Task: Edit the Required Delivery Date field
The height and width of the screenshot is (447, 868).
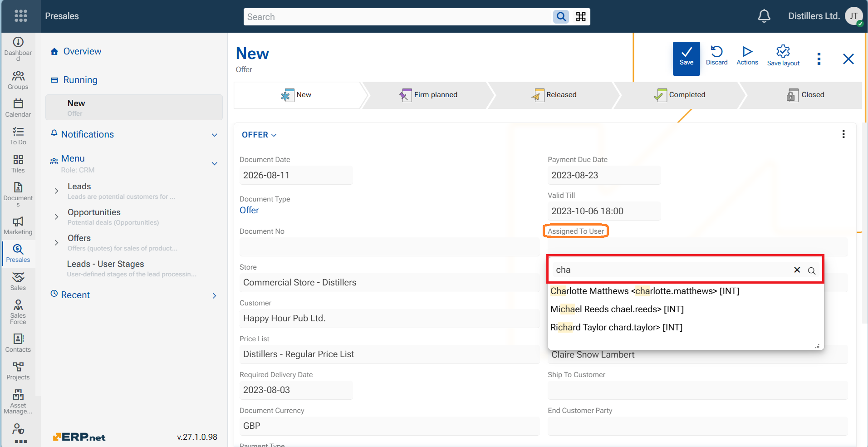Action: click(296, 390)
